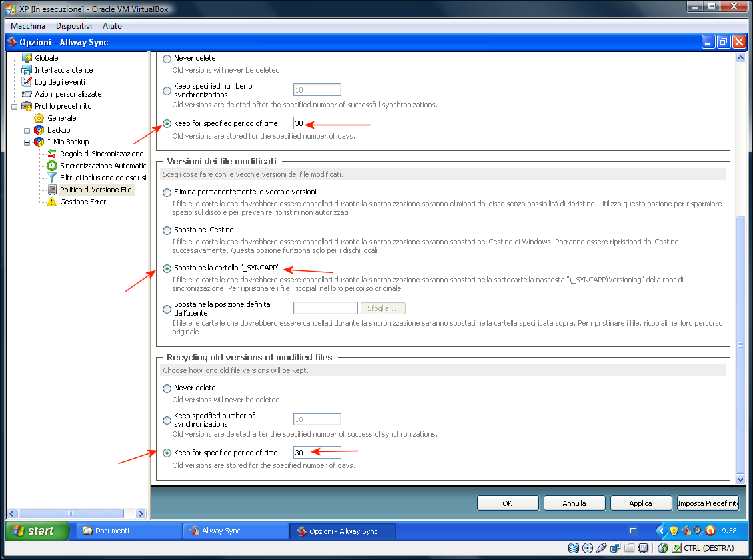Switch to Opzioni - Allway Sync taskbar item
The width and height of the screenshot is (753, 560).
tap(343, 531)
